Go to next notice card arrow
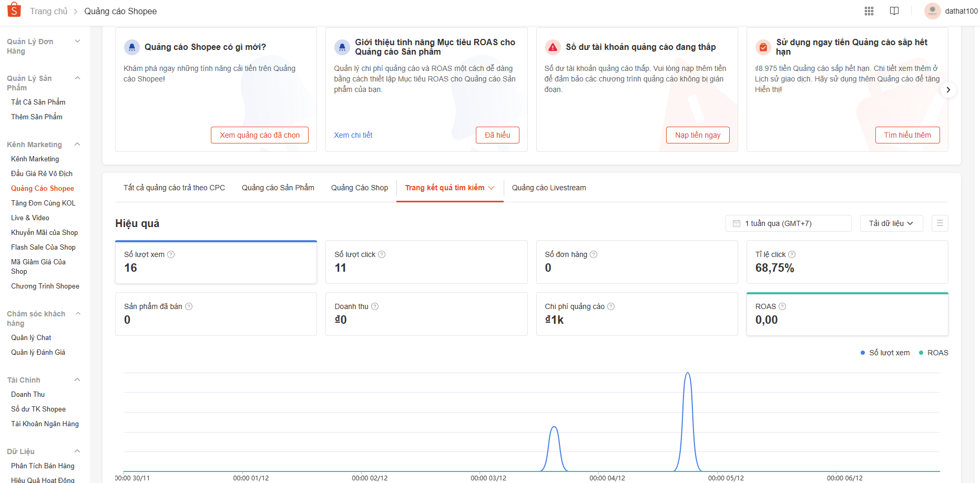This screenshot has width=980, height=483. (x=948, y=90)
